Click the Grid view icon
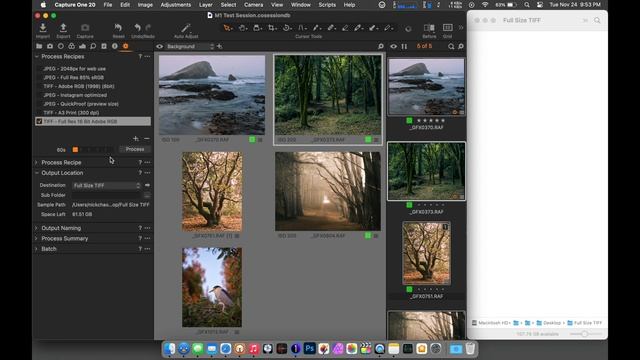Viewport: 640px width, 360px height. click(447, 28)
